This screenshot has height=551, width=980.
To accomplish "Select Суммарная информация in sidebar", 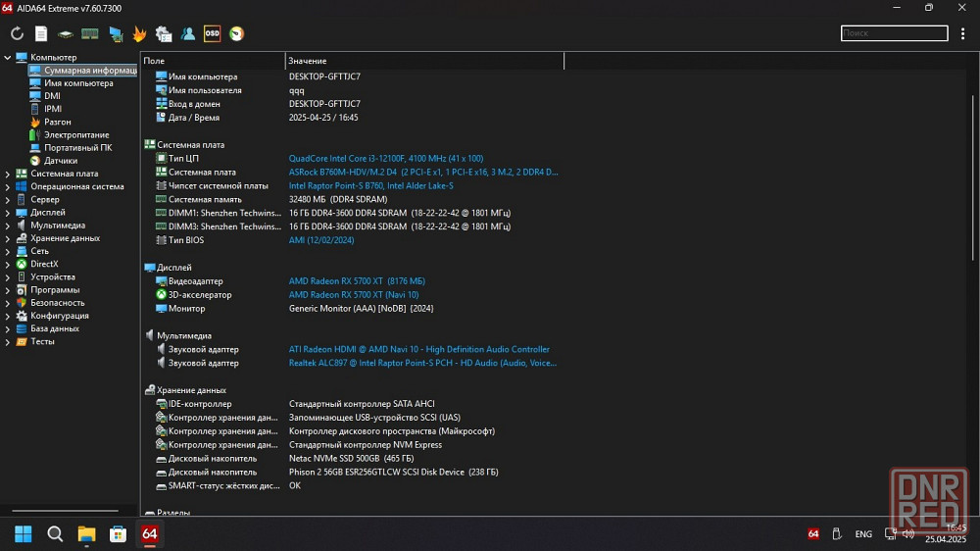I will (82, 70).
